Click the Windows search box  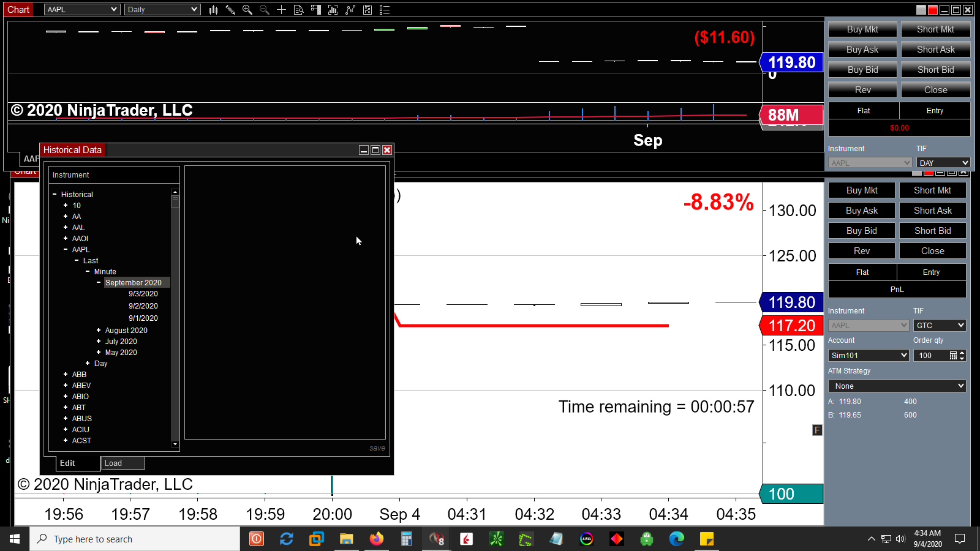tap(135, 539)
